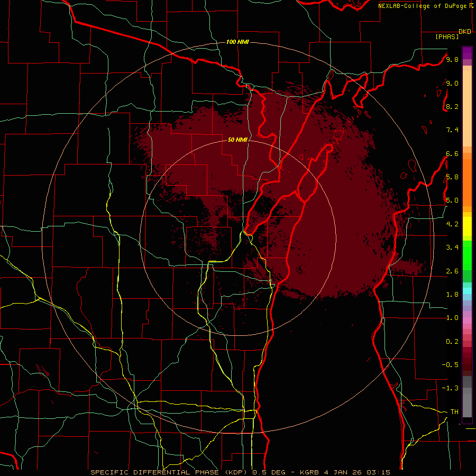Click the '50 NMI' range ring label
476x476 pixels.
pyautogui.click(x=237, y=140)
